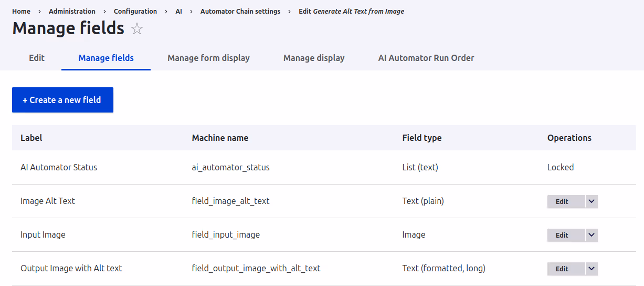Switch to Manage form display tab
The width and height of the screenshot is (644, 286).
(x=208, y=58)
